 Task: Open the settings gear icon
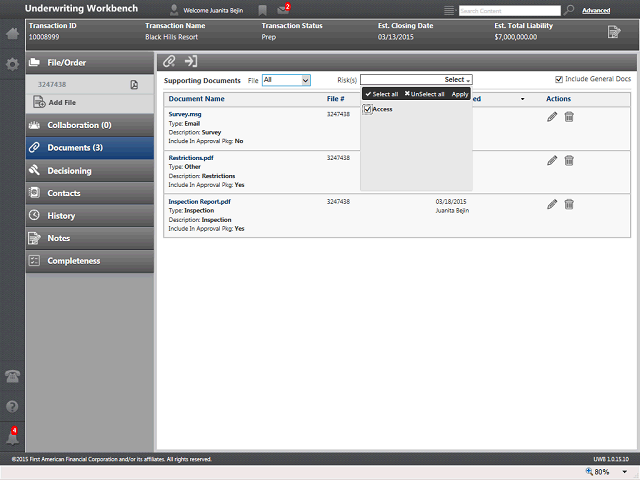[x=12, y=64]
